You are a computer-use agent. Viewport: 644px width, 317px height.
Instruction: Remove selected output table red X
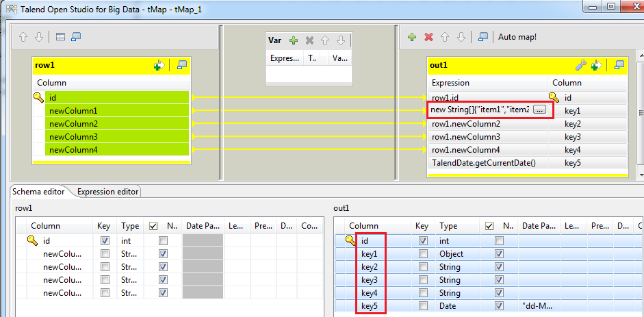(429, 37)
